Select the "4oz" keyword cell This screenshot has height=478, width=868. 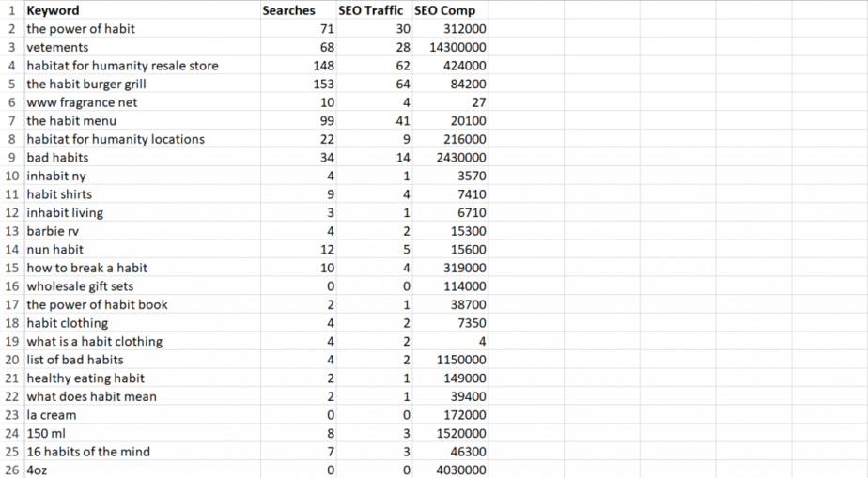[143, 470]
